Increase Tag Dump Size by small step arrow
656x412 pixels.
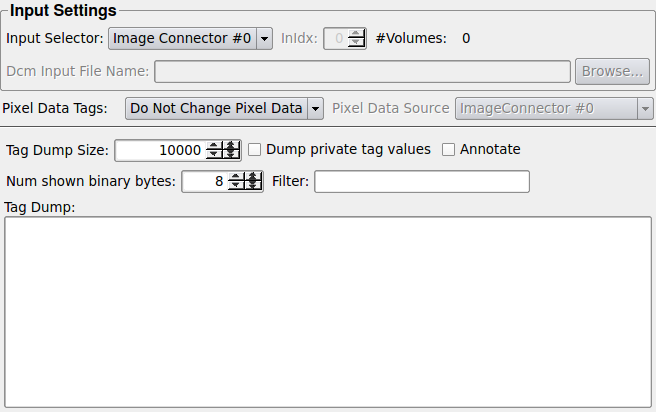tap(213, 146)
